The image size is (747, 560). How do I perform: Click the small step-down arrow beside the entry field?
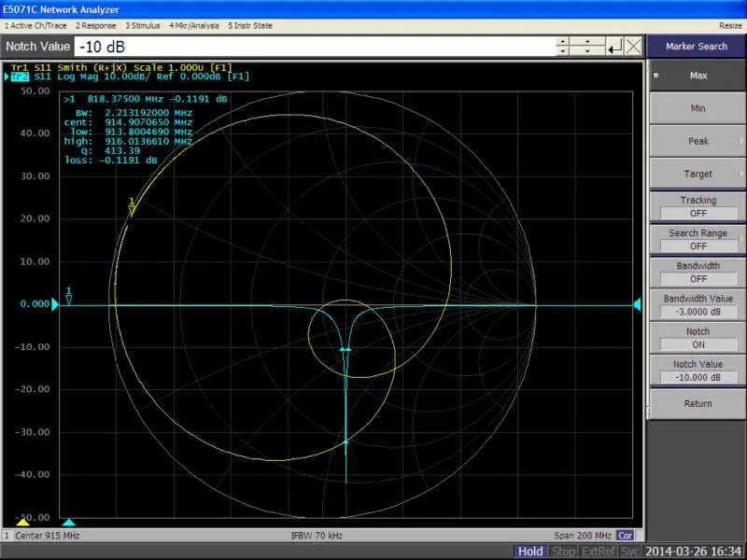[562, 52]
